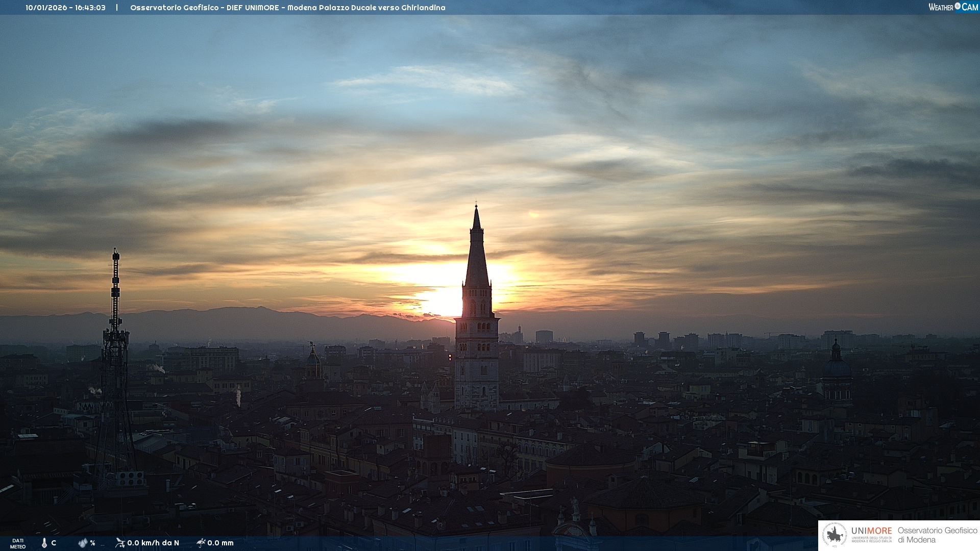
Task: Click the wind anemometer icon
Action: point(120,543)
